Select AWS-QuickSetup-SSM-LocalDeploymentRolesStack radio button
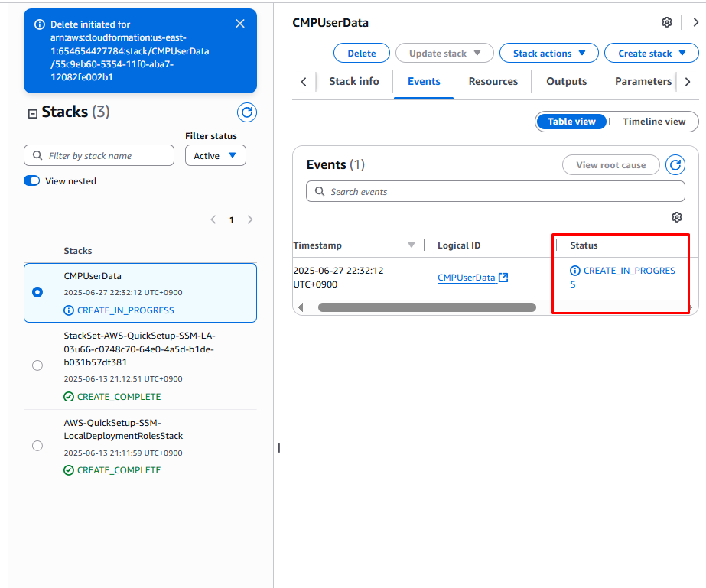The height and width of the screenshot is (588, 706). 37,446
